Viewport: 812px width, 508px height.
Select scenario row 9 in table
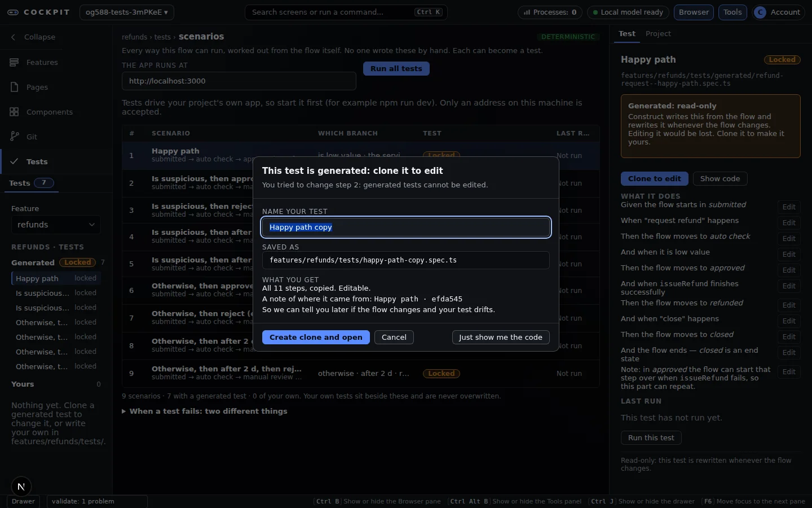tap(361, 374)
